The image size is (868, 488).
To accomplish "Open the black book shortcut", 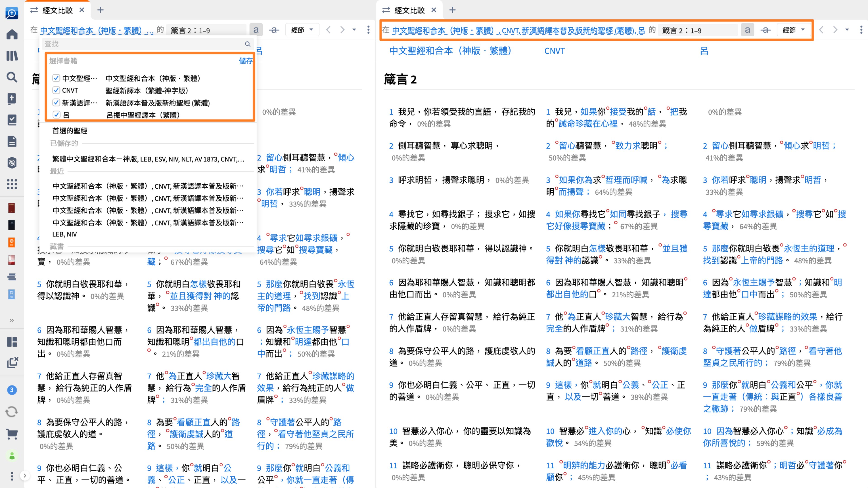I will (12, 225).
